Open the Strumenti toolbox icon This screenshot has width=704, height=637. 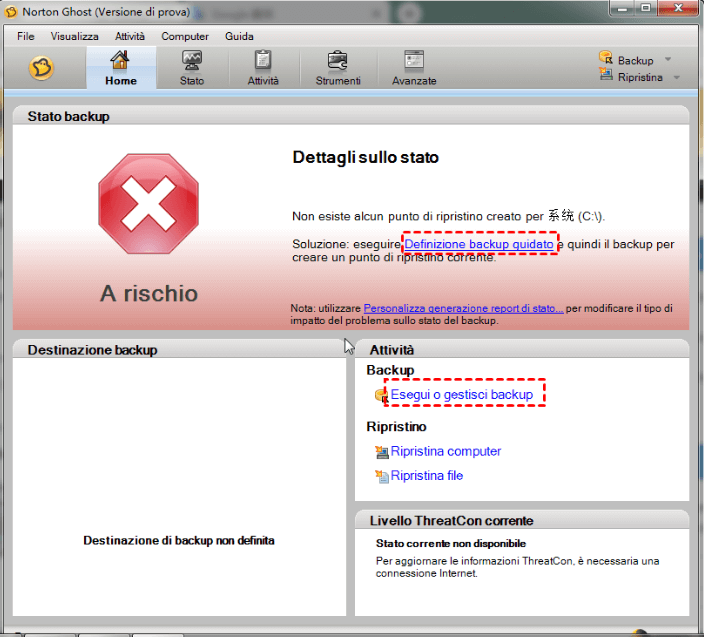[x=338, y=60]
